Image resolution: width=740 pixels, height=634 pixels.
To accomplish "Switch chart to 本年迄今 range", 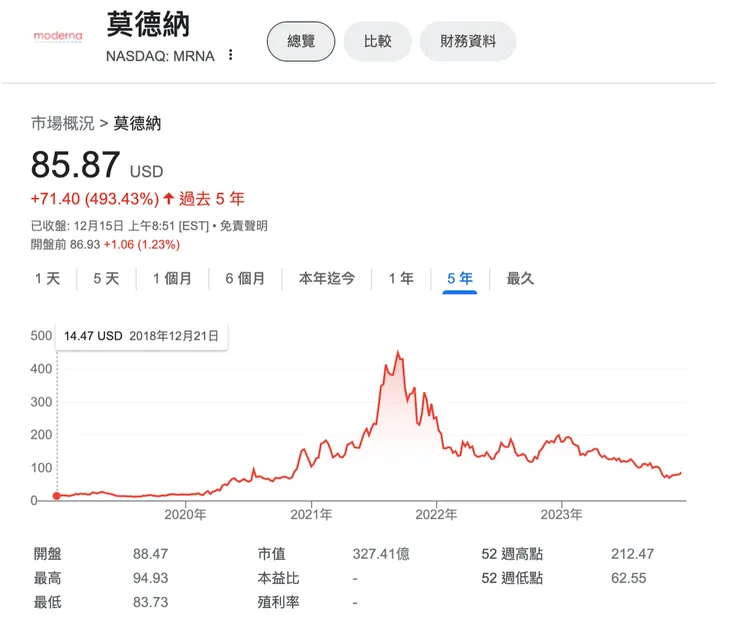I will point(327,279).
